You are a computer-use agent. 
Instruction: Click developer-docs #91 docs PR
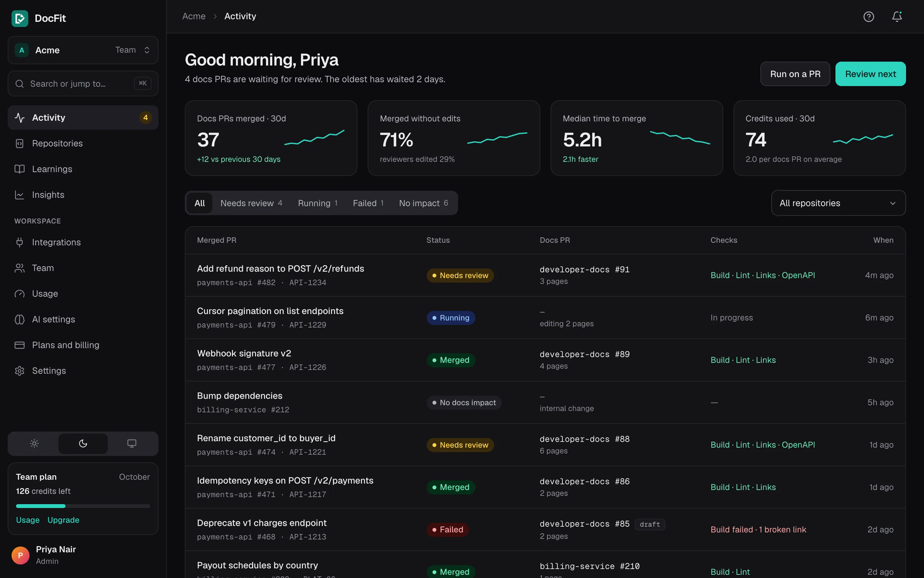pos(585,269)
